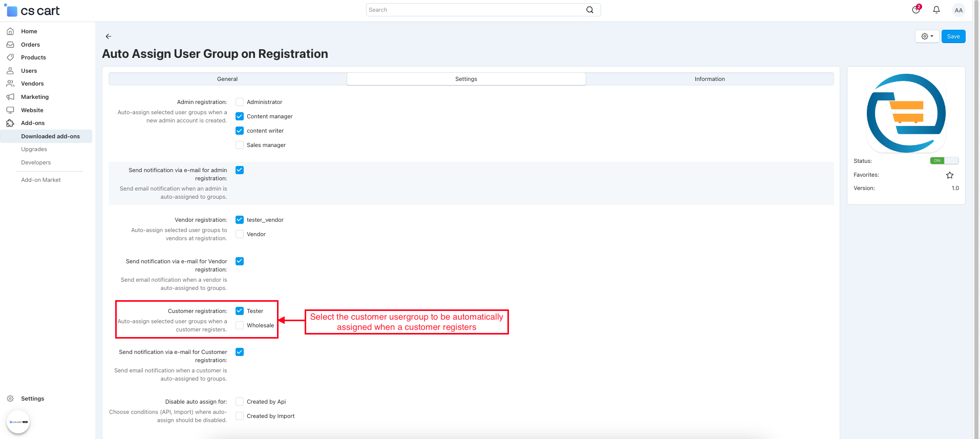Open the notifications bell
Screen dimensions: 980x439
pos(936,10)
